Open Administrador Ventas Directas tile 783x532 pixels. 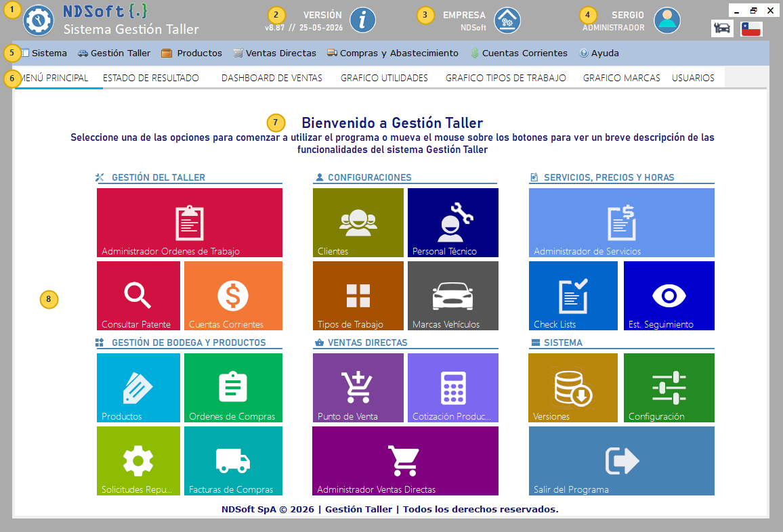pyautogui.click(x=406, y=461)
